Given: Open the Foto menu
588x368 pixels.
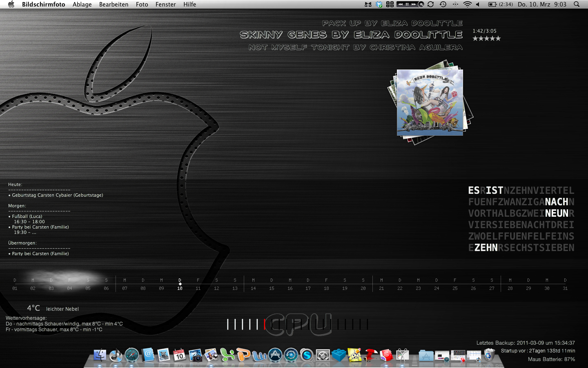Looking at the screenshot, I should 142,4.
